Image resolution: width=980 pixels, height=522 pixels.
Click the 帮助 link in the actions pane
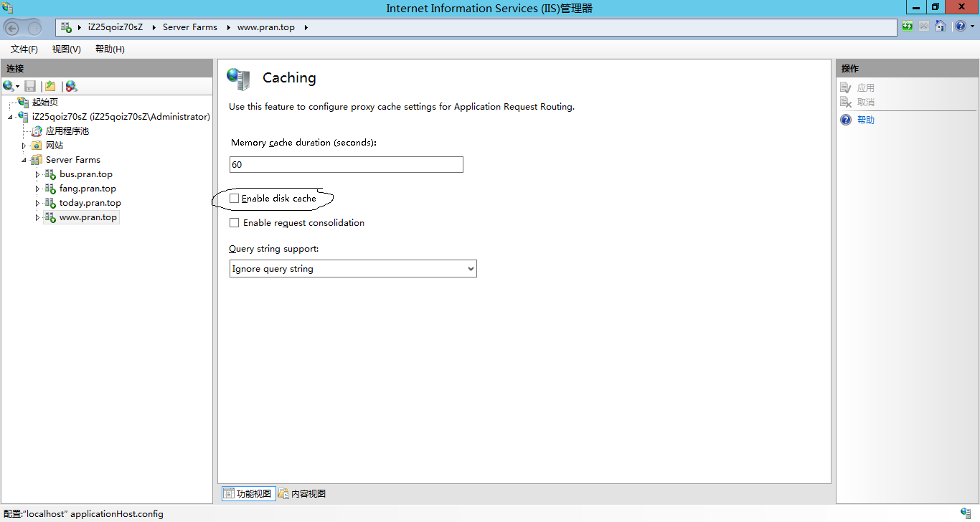[x=865, y=120]
